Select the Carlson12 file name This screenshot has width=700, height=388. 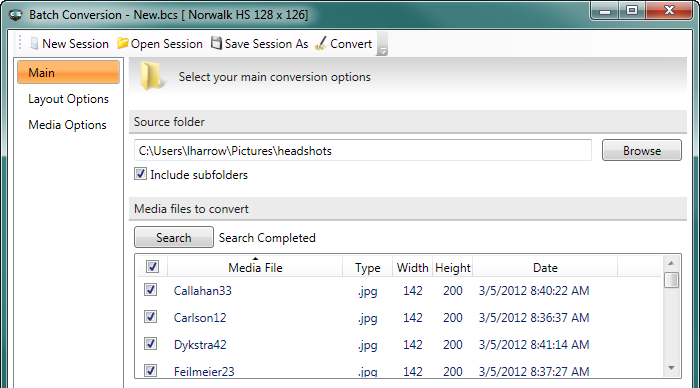200,317
